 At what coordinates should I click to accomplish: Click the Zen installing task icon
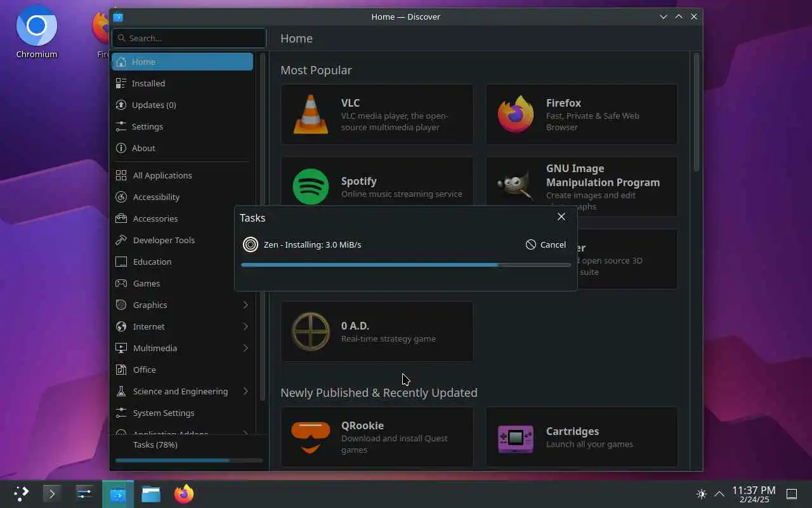point(251,244)
